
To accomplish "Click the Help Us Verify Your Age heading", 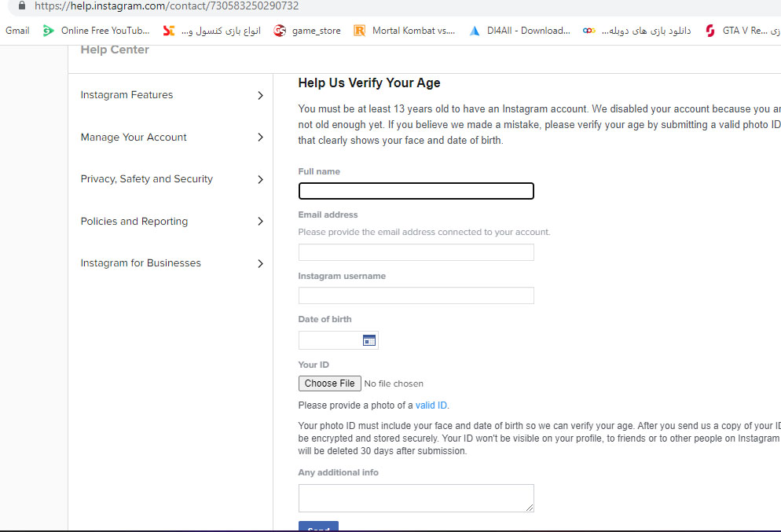I will tap(369, 83).
